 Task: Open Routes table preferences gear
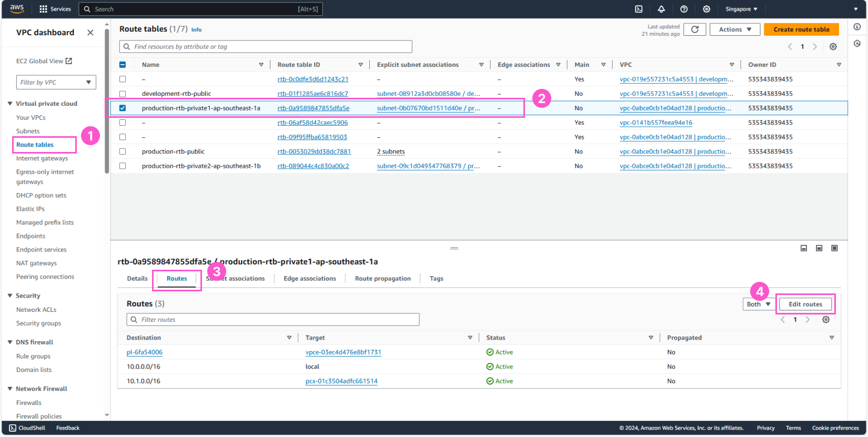tap(826, 320)
